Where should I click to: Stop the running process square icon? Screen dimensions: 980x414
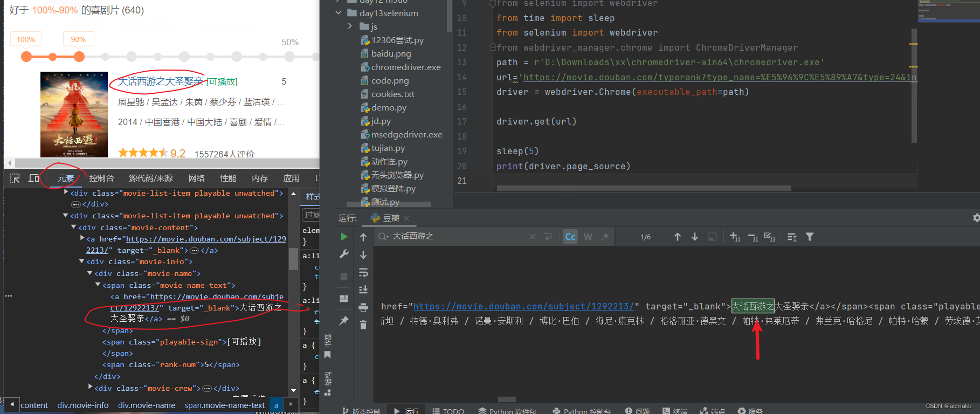344,277
